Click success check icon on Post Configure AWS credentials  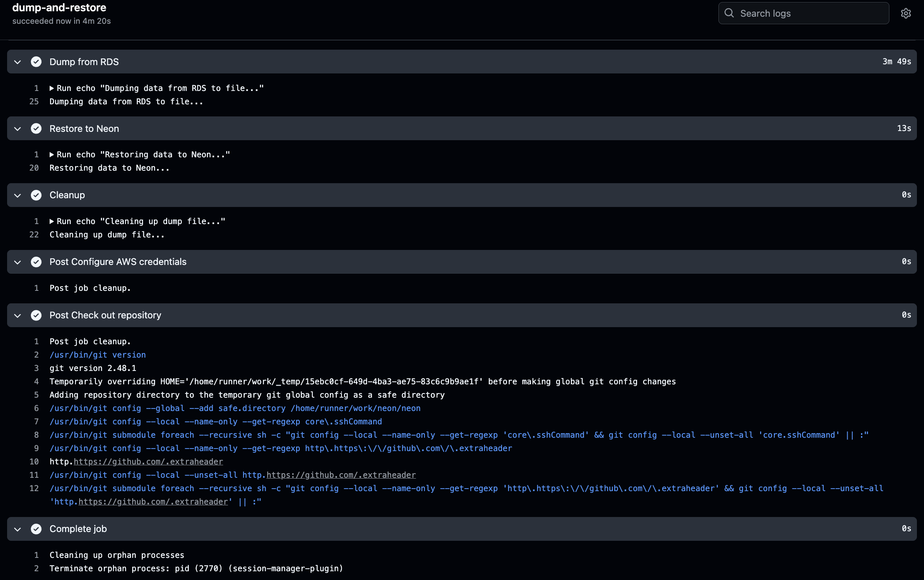[x=36, y=262]
